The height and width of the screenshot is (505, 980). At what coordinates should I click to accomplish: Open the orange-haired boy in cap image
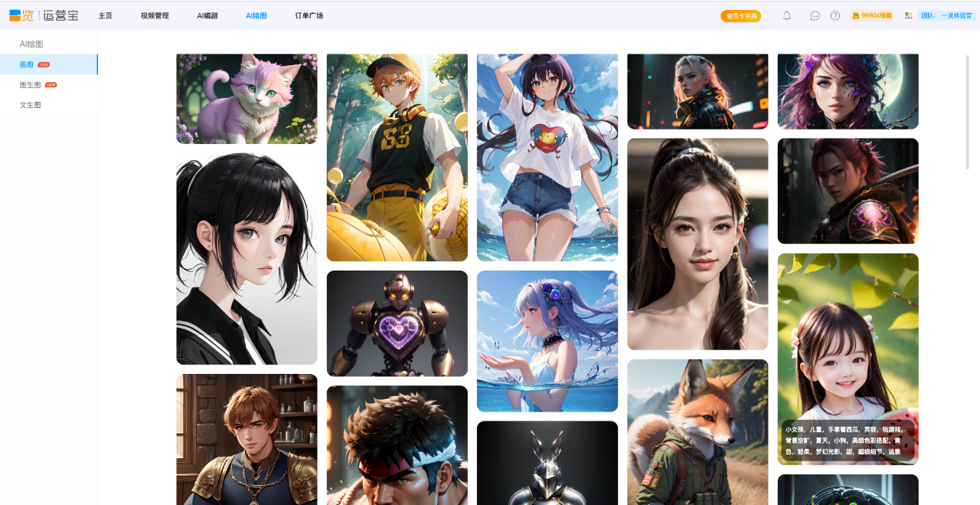click(397, 158)
